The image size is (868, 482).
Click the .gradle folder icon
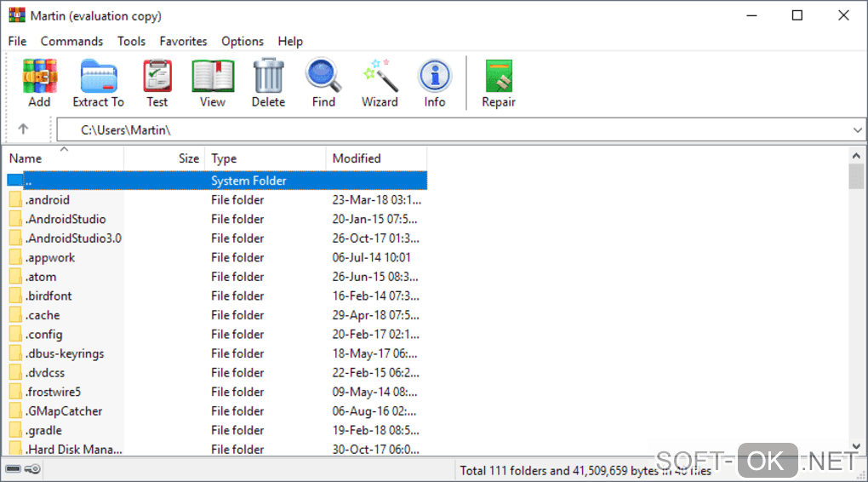click(15, 430)
